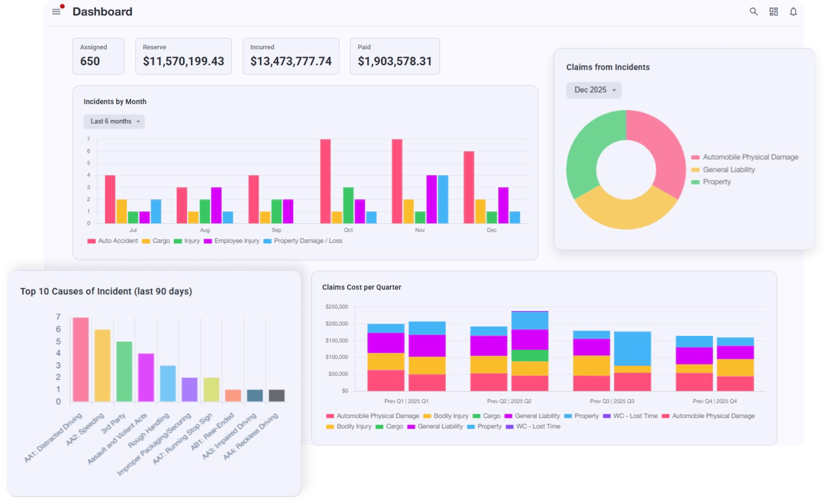This screenshot has height=504, width=827.
Task: Open the apps grid icon
Action: [773, 11]
